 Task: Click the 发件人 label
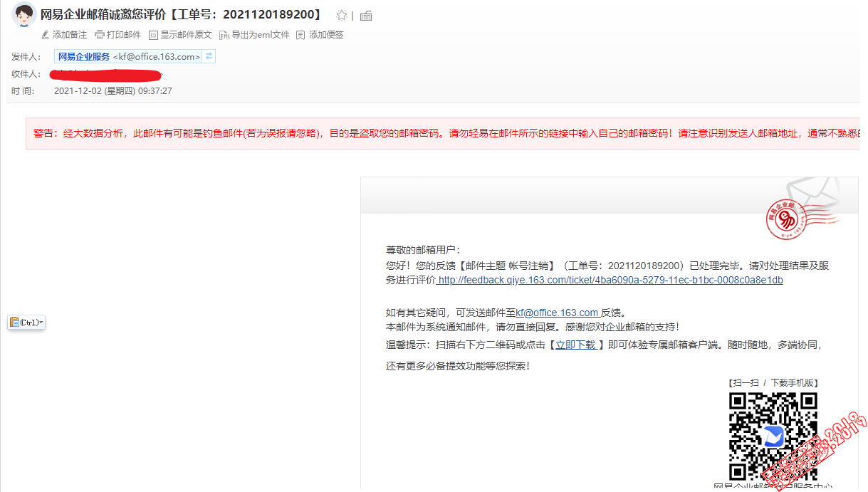pos(26,57)
